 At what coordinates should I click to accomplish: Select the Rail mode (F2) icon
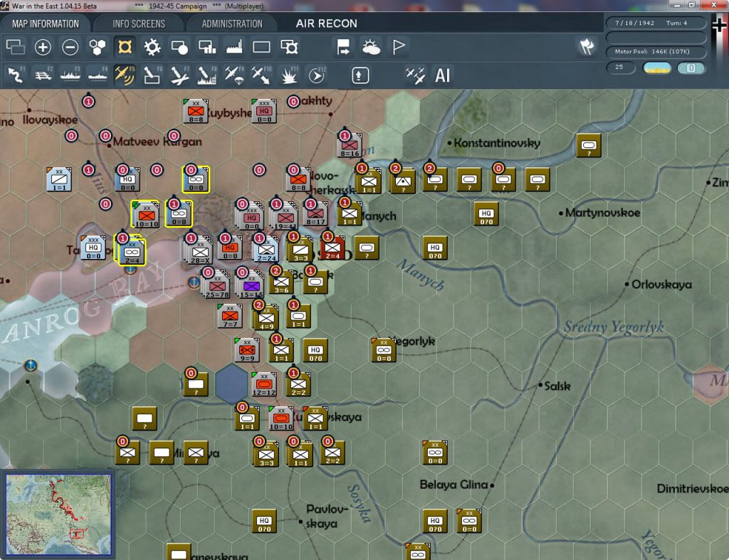point(43,75)
